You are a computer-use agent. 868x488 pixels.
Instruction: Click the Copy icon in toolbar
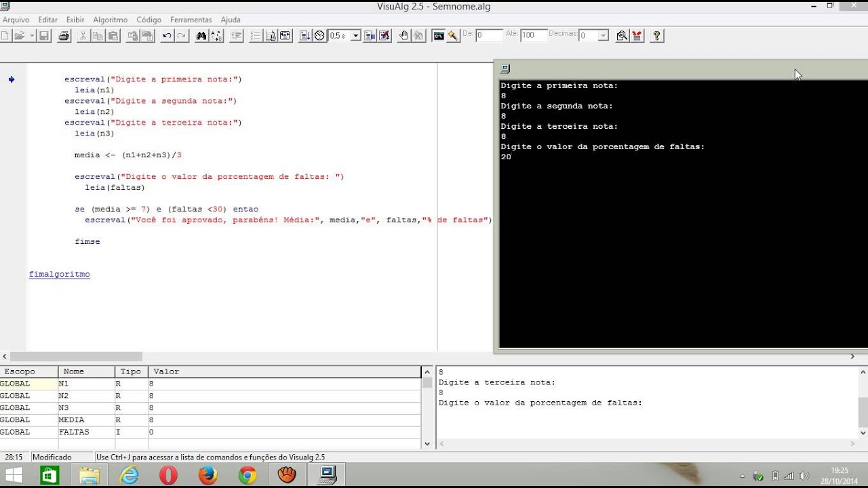(98, 35)
